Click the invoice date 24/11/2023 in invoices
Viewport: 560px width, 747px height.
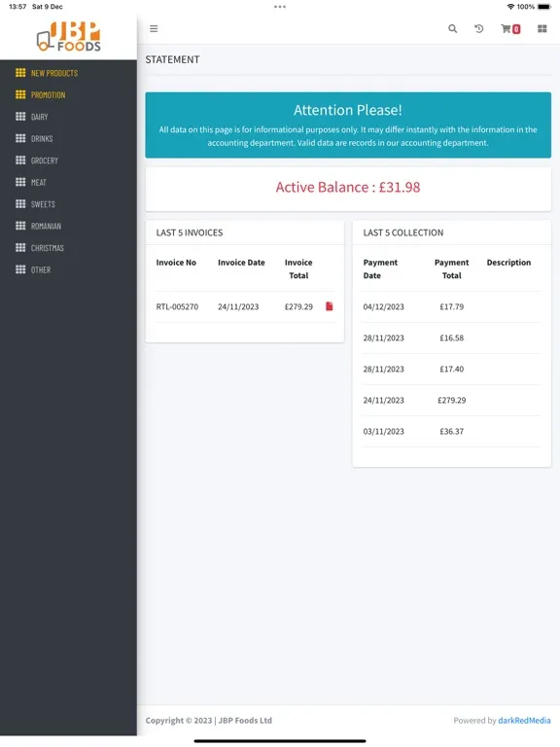pos(238,306)
